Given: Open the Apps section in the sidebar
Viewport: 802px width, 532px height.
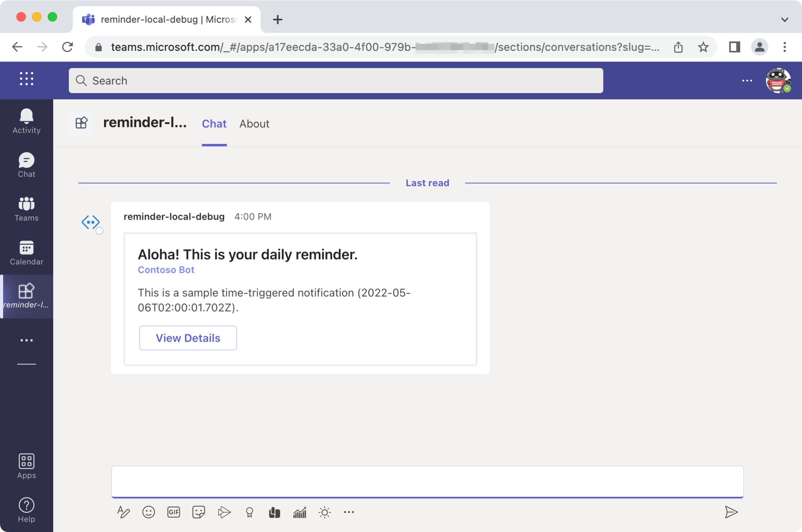Looking at the screenshot, I should (26, 466).
